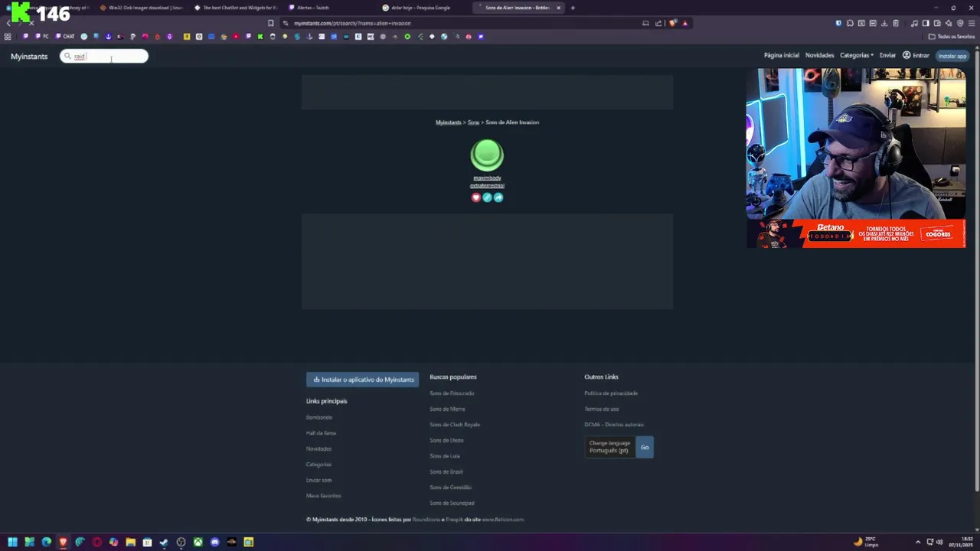This screenshot has height=551, width=980.
Task: Open the Categorias footer link
Action: 318,465
